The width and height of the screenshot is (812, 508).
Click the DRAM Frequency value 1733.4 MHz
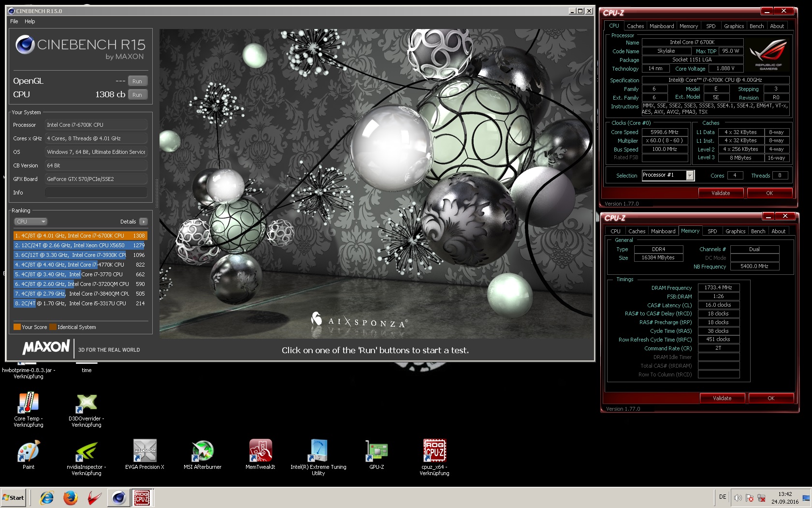point(719,287)
